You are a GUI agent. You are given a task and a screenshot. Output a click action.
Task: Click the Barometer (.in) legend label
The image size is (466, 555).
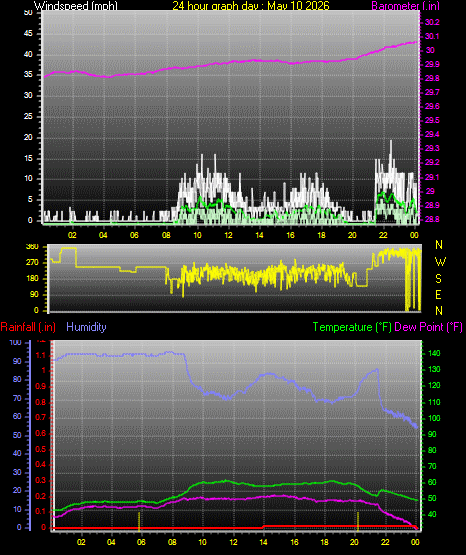[405, 5]
